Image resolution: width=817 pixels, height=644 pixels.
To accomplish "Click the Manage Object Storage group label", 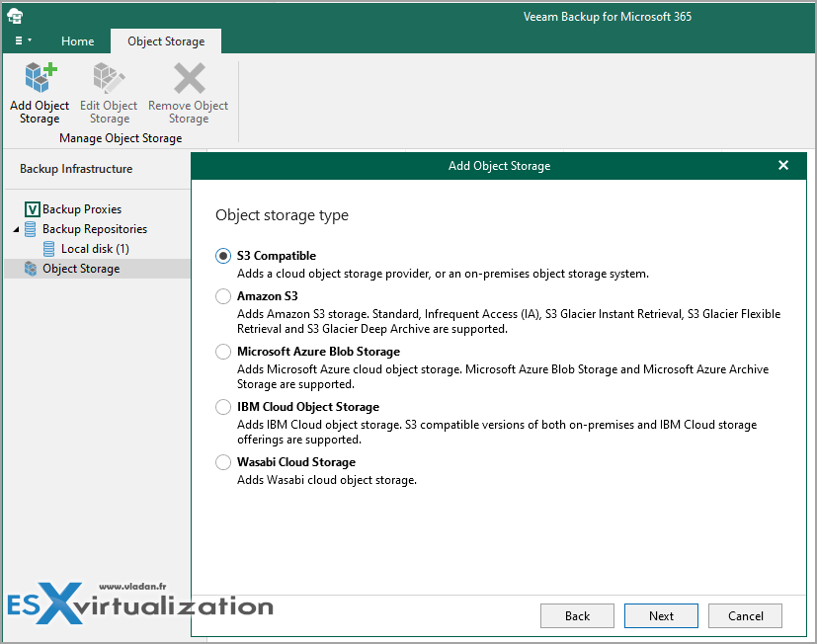I will click(x=121, y=138).
